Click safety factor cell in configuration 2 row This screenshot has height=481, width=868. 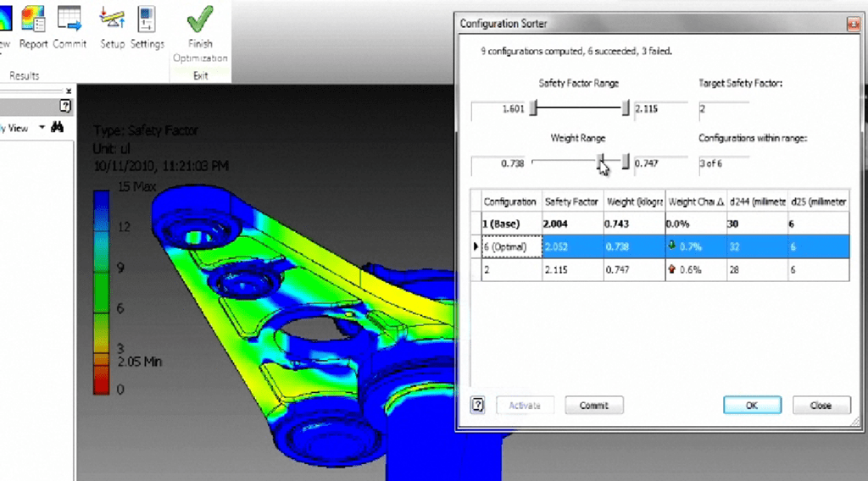572,270
